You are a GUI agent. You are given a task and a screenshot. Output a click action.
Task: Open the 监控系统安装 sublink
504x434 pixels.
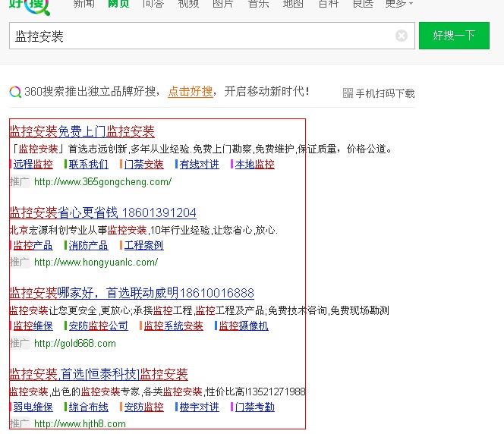tap(174, 326)
